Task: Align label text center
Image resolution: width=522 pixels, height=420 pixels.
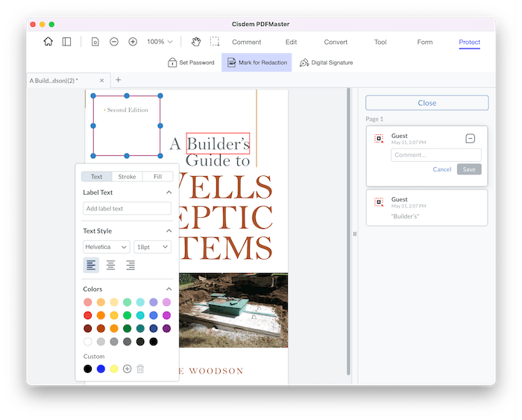Action: pos(111,265)
